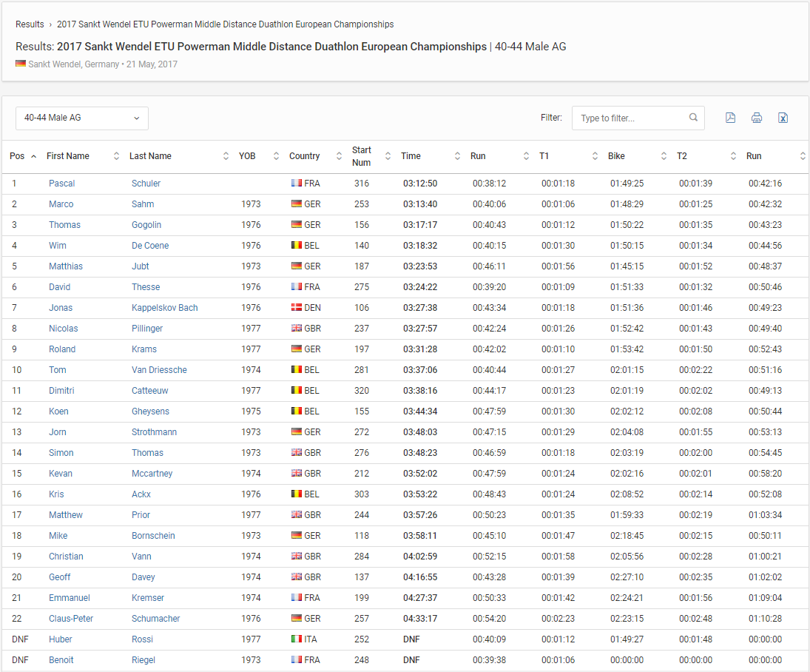
Task: Export results to Excel icon
Action: [x=783, y=118]
